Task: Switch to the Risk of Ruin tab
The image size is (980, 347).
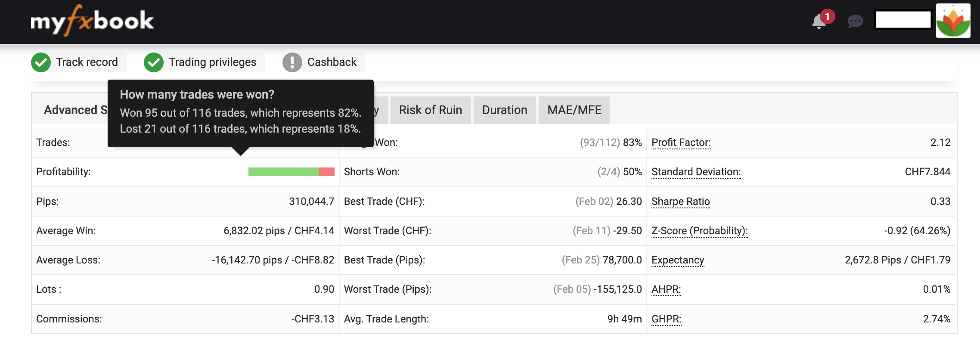Action: click(430, 110)
